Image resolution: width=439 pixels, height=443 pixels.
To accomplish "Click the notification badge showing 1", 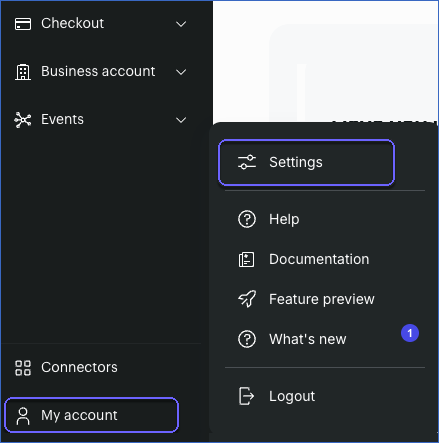I will click(x=410, y=333).
